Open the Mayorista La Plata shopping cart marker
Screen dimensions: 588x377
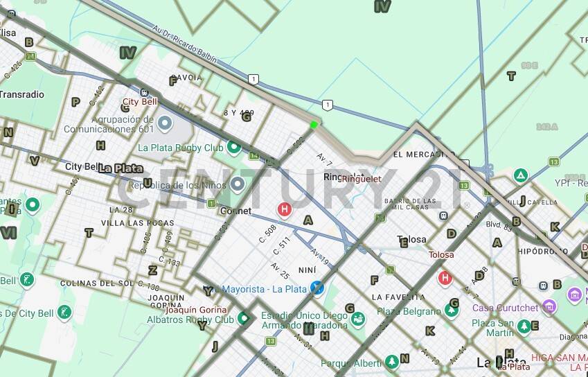tap(317, 288)
